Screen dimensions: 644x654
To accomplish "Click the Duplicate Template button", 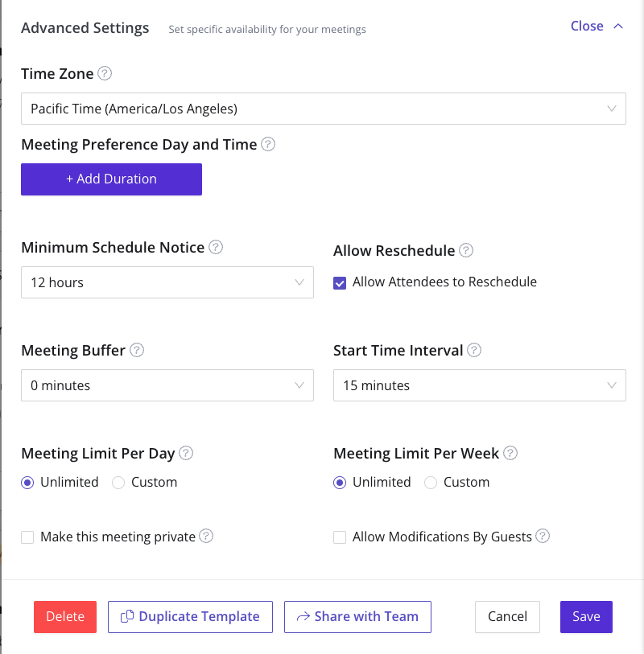I will coord(190,617).
